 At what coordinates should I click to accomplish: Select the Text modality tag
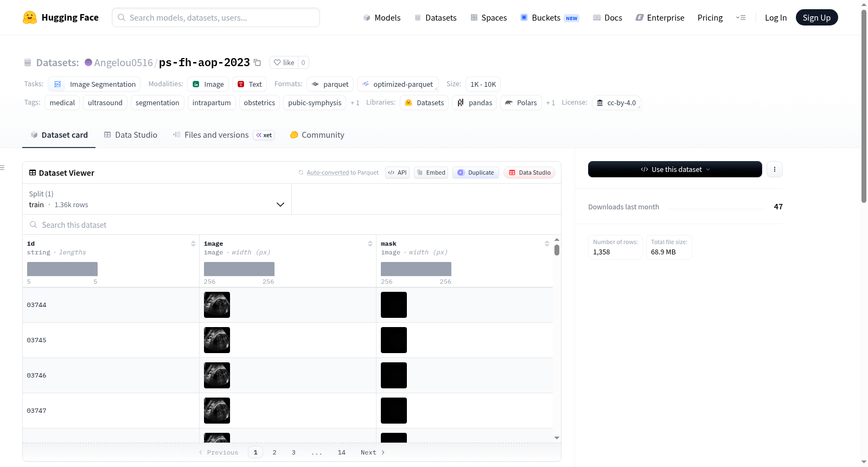click(250, 84)
